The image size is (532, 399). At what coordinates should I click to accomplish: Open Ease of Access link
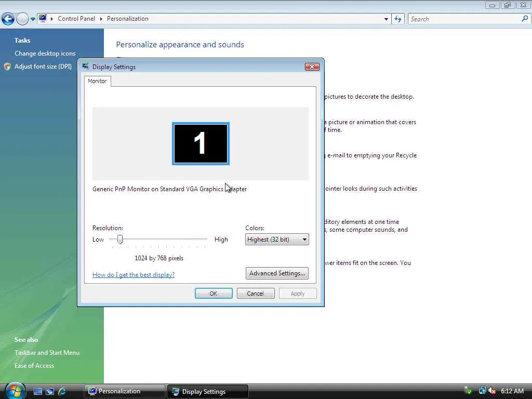click(34, 365)
